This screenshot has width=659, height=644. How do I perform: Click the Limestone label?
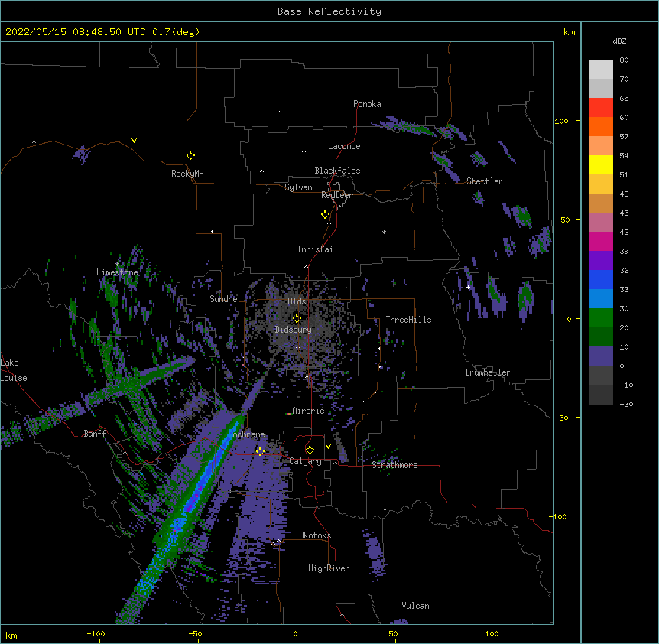(x=117, y=272)
